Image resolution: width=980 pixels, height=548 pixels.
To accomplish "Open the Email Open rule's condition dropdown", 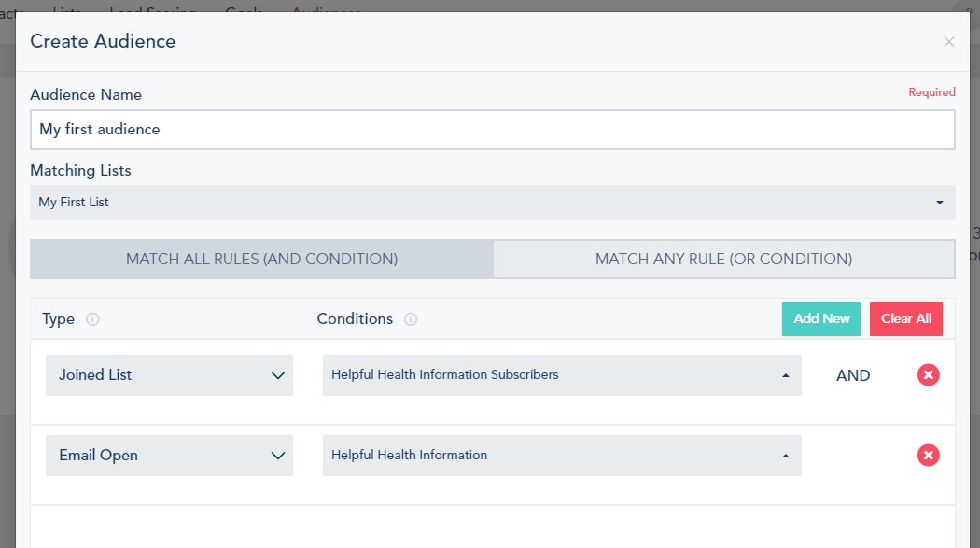I will [561, 456].
